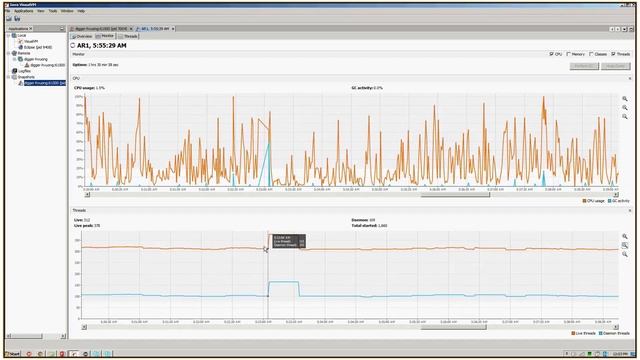Check the Memory checkbox

point(568,54)
